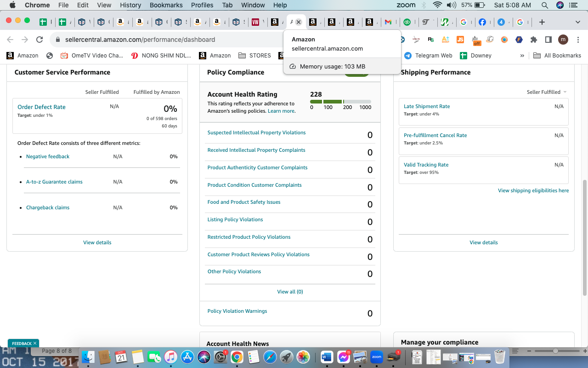Viewport: 588px width, 368px height.
Task: Open A-to-z Guarantee claims link
Action: 54,182
